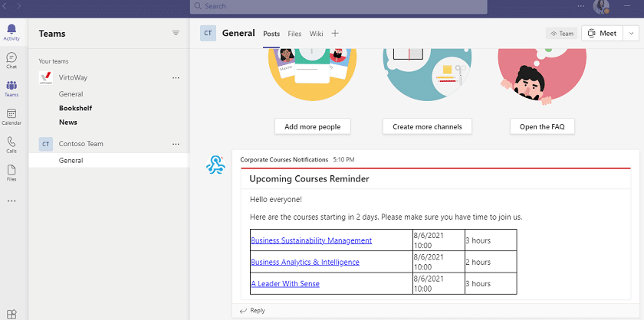Open A Leader With Sense link
The height and width of the screenshot is (320, 644).
tap(285, 283)
